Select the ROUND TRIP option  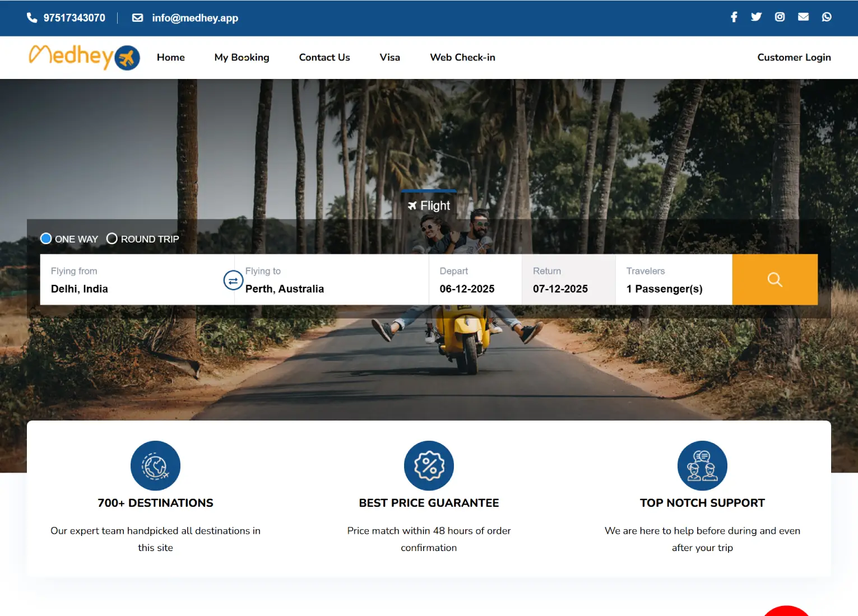coord(112,239)
